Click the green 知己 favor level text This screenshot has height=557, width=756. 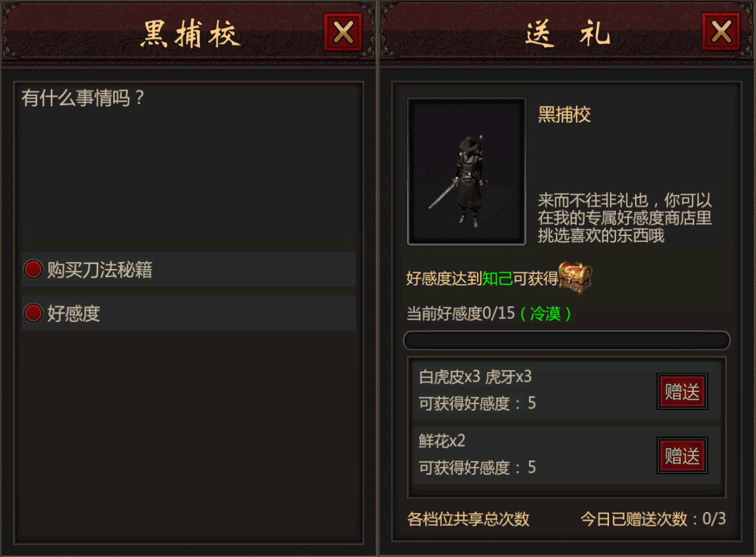coord(497,279)
